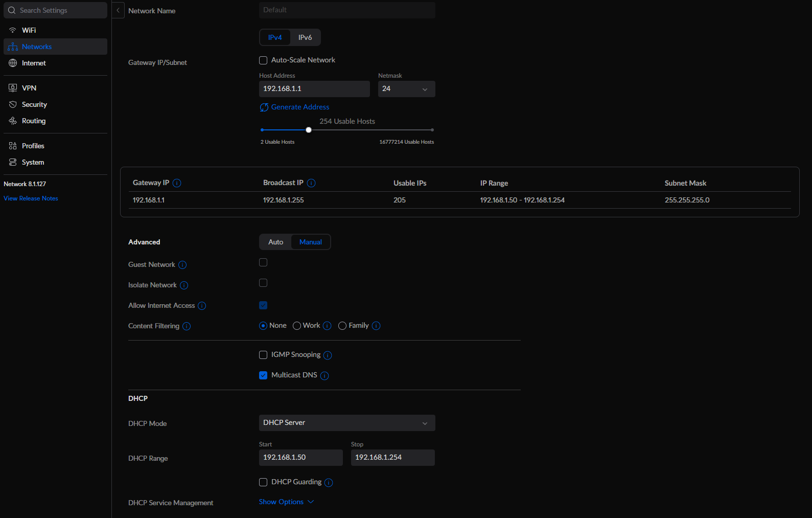Viewport: 812px width, 518px height.
Task: Switch to the IPv4 tab
Action: 275,37
